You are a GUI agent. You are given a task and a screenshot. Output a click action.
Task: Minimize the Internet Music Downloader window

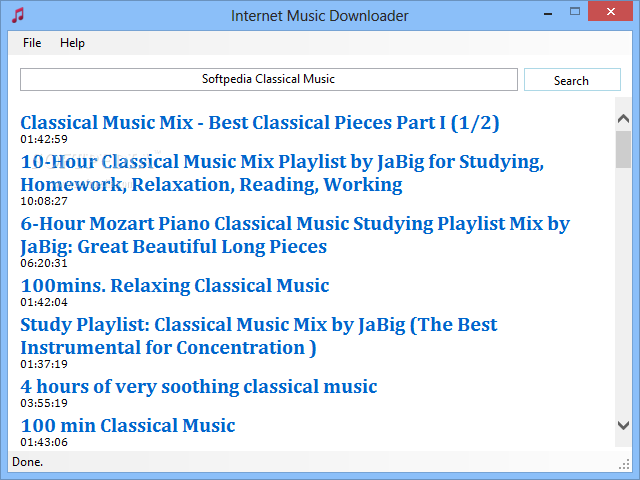(548, 13)
